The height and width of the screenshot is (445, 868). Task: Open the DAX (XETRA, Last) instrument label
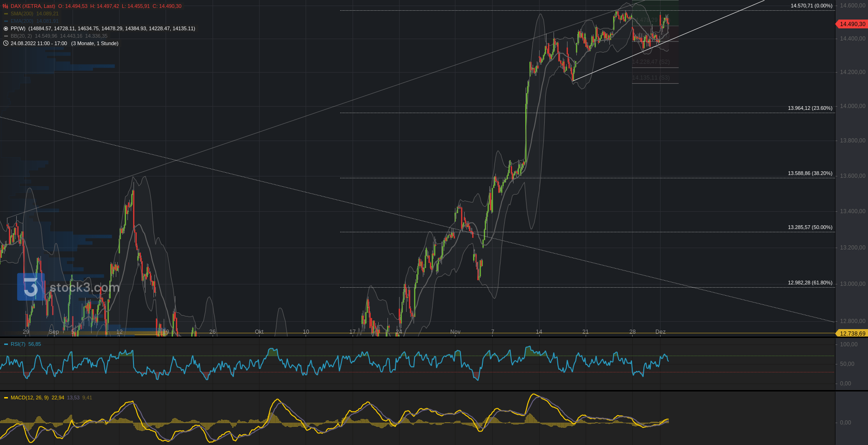point(33,6)
